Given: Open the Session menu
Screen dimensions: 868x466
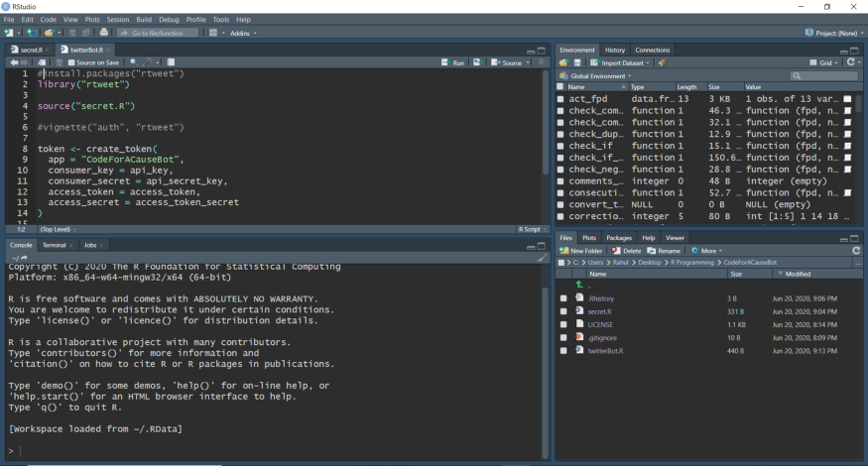Looking at the screenshot, I should click(119, 19).
